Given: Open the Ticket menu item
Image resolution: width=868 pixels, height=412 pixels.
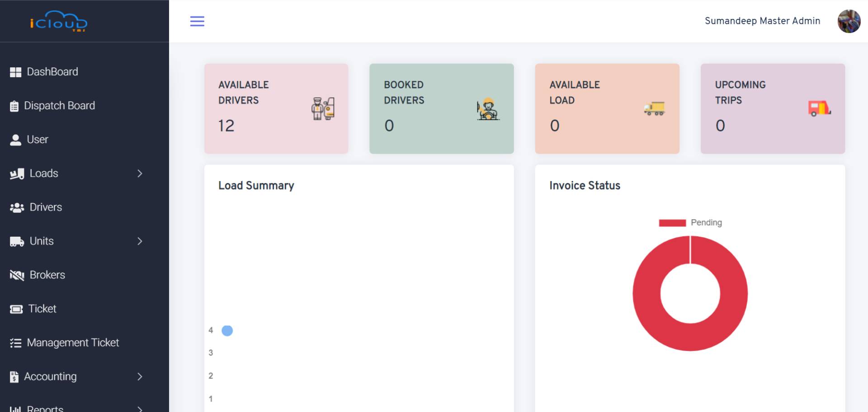Looking at the screenshot, I should pyautogui.click(x=42, y=309).
